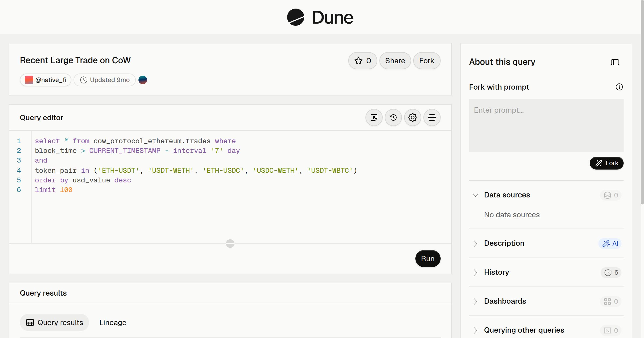Expand the Querying other queries section
The image size is (644, 338).
(475, 330)
